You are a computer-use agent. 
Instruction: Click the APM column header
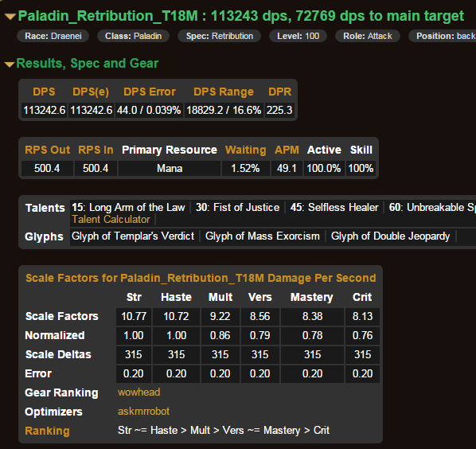tap(287, 150)
